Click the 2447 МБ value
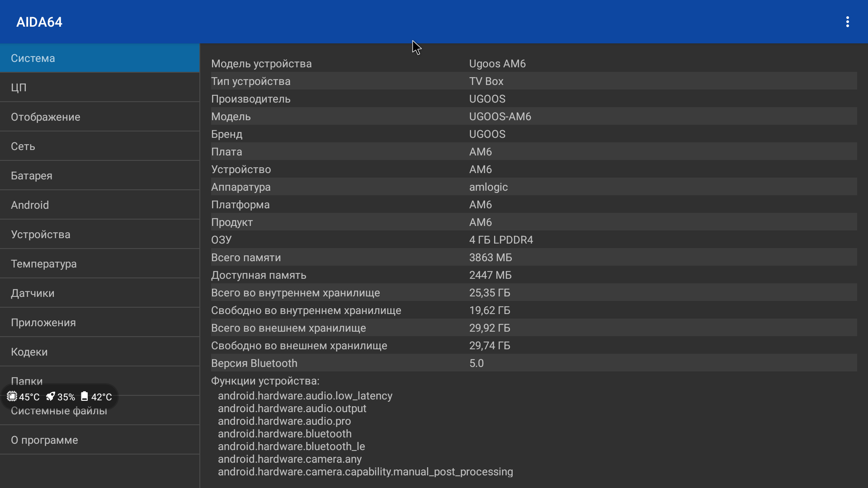Image resolution: width=868 pixels, height=488 pixels. pyautogui.click(x=491, y=275)
